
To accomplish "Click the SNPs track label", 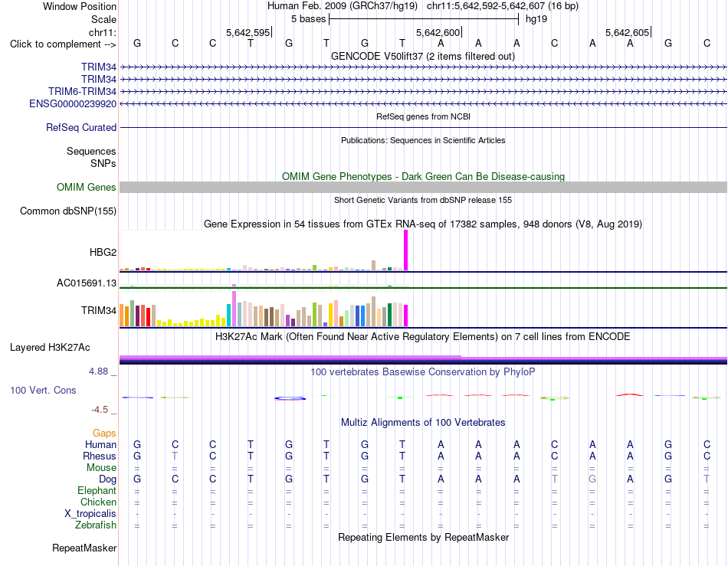I will 103,163.
